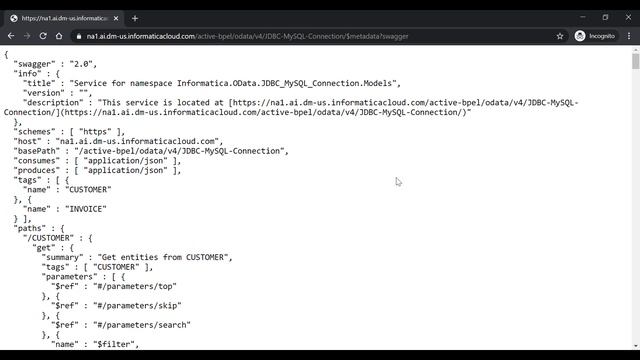
Task: Select the na1.ai.dm-us.informatica tab
Action: pos(64,18)
